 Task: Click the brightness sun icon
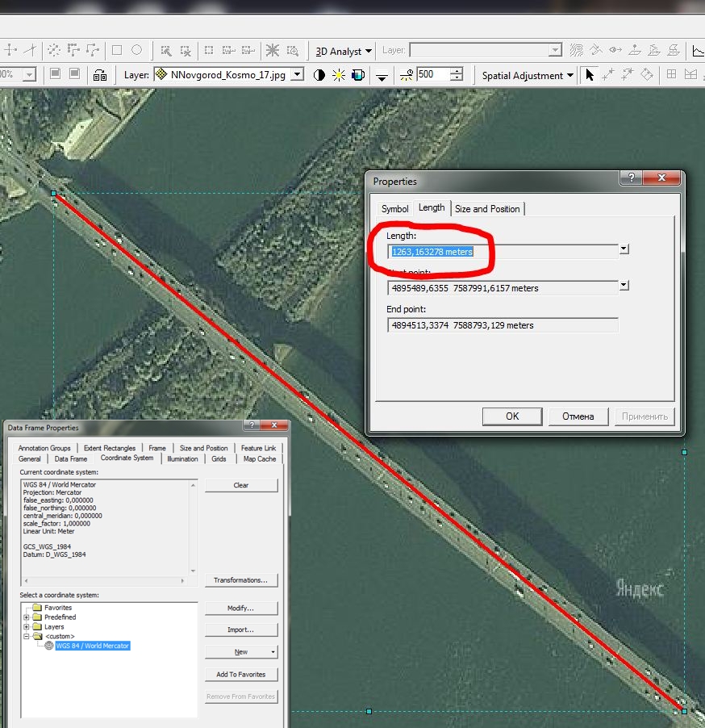pyautogui.click(x=339, y=75)
